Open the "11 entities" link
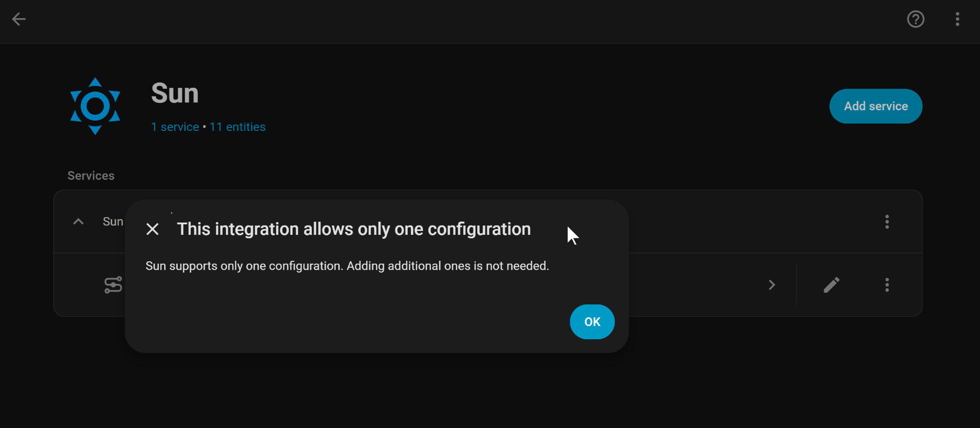This screenshot has width=980, height=428. 237,127
